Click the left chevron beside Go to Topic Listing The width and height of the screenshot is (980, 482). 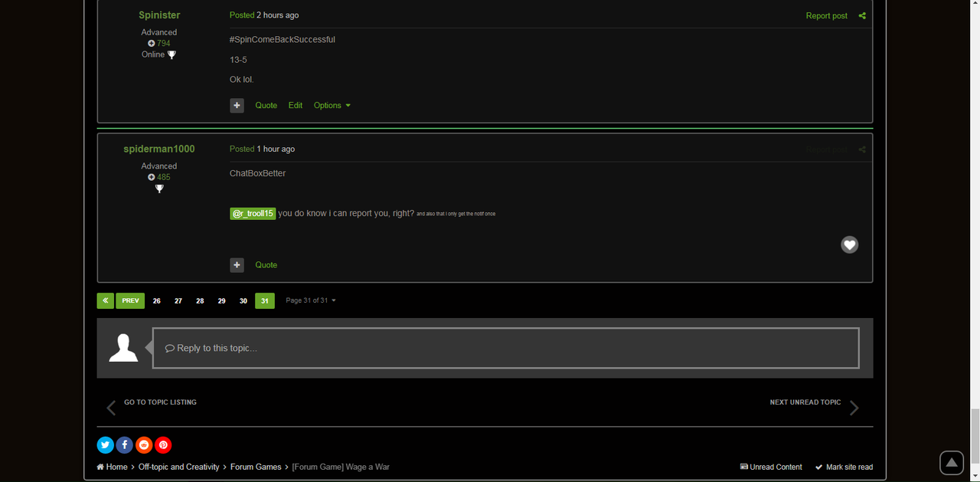coord(112,408)
